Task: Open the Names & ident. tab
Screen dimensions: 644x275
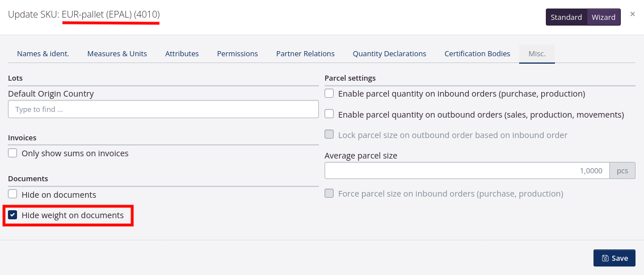Action: tap(43, 53)
